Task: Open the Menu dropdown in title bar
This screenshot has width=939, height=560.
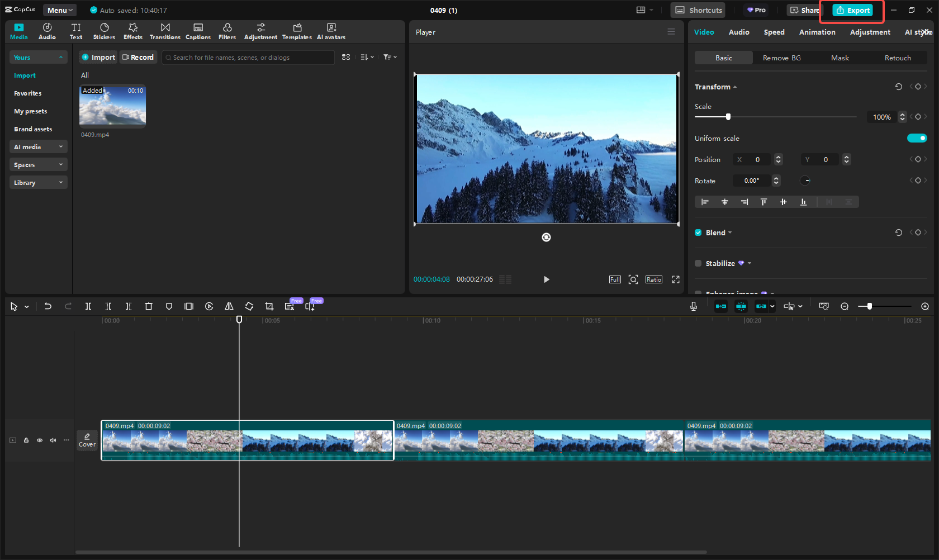Action: pos(60,10)
